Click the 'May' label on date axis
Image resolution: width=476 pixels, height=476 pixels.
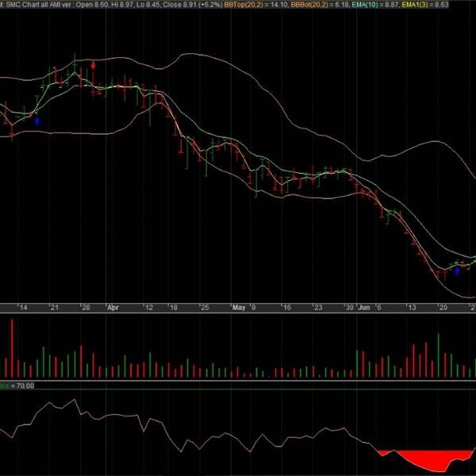(239, 308)
